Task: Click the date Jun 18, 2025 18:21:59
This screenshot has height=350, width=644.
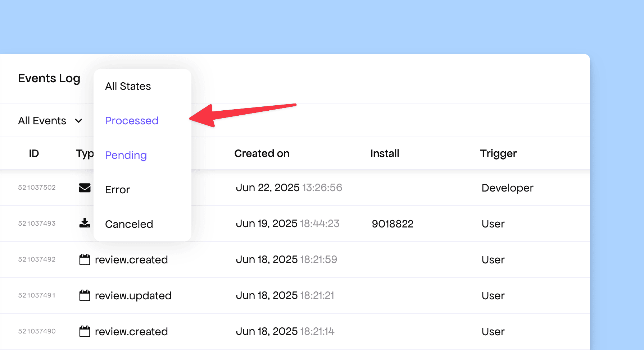Action: (x=286, y=259)
